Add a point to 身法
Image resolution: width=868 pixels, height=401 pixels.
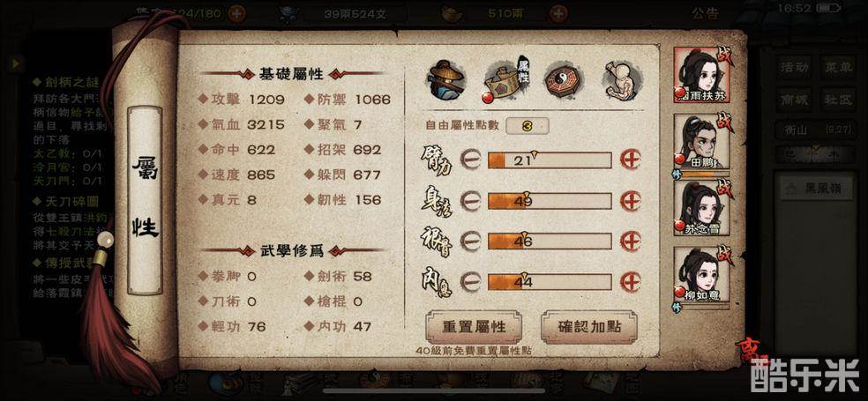pos(630,201)
